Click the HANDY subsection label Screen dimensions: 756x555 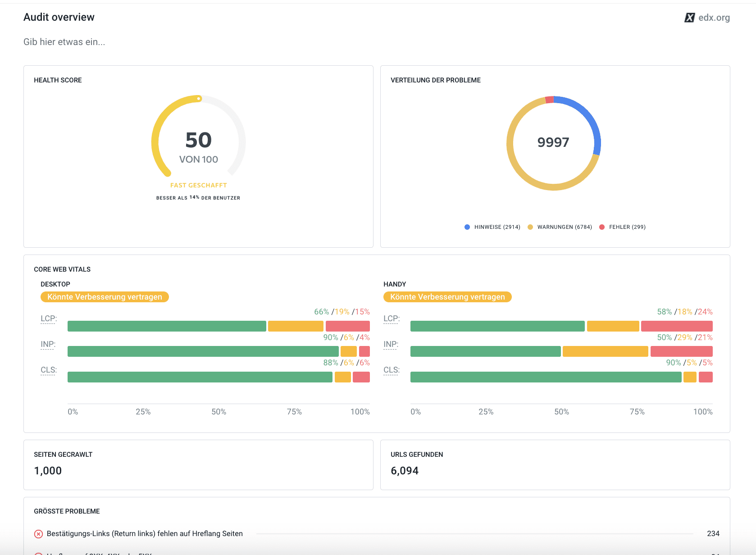[395, 284]
